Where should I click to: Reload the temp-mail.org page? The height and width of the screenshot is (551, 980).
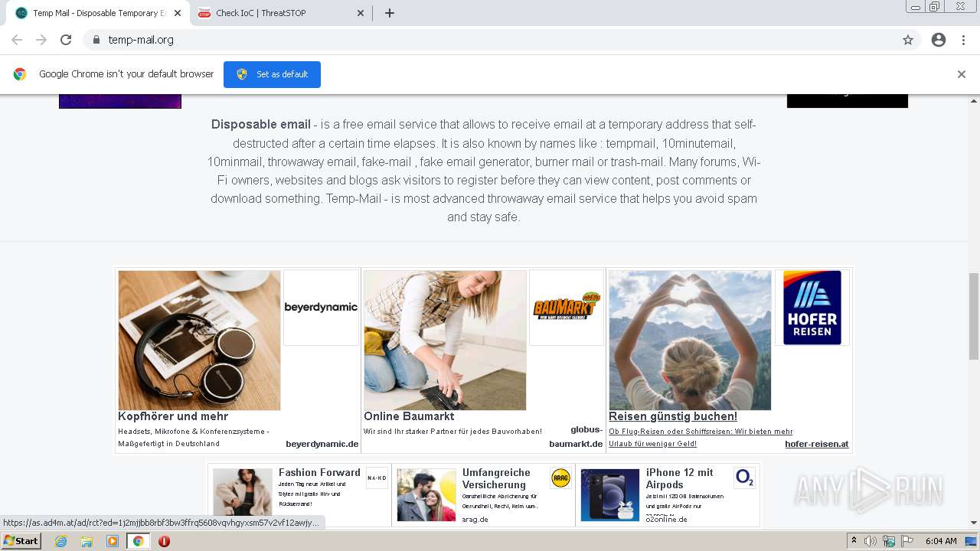click(x=66, y=40)
